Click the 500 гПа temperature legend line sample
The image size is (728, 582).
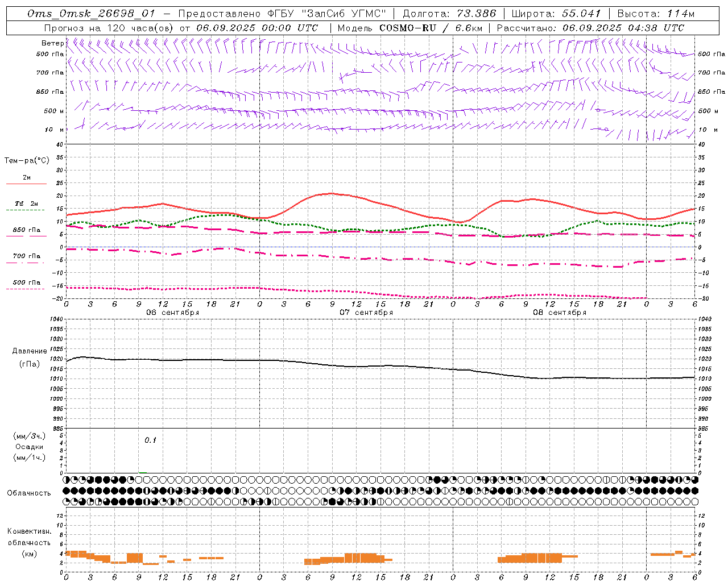(x=25, y=289)
